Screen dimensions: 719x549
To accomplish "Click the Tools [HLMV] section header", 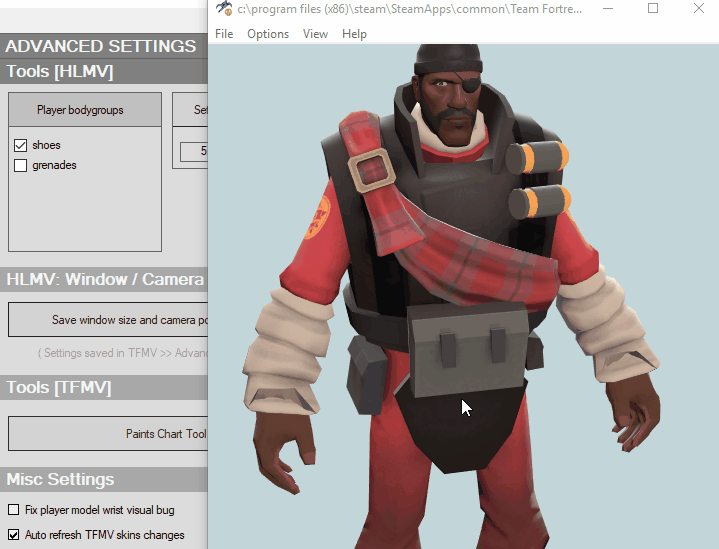I will coord(104,72).
